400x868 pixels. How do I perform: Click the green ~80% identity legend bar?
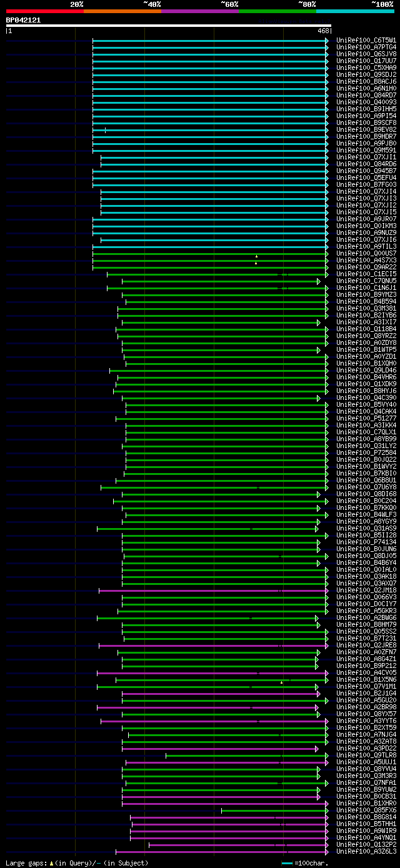point(277,11)
